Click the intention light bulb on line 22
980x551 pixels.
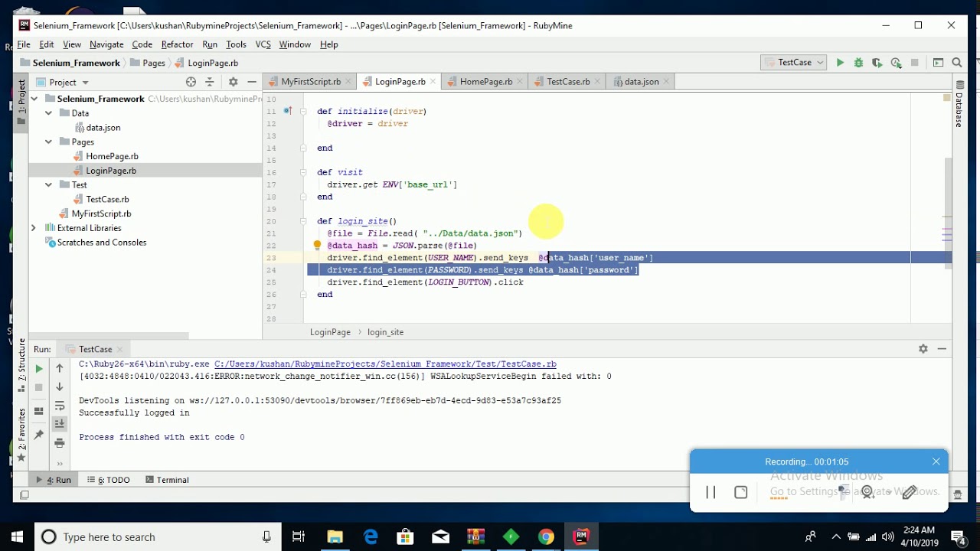click(x=317, y=246)
